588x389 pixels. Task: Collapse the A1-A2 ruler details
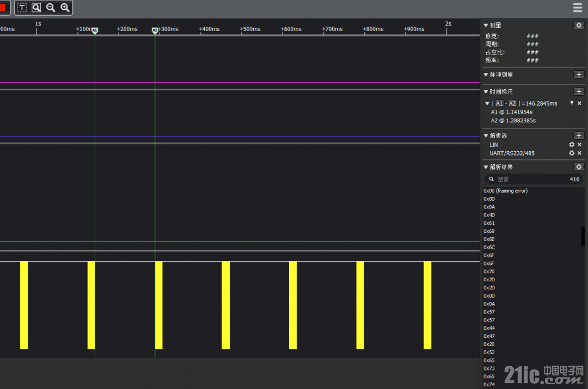point(487,103)
